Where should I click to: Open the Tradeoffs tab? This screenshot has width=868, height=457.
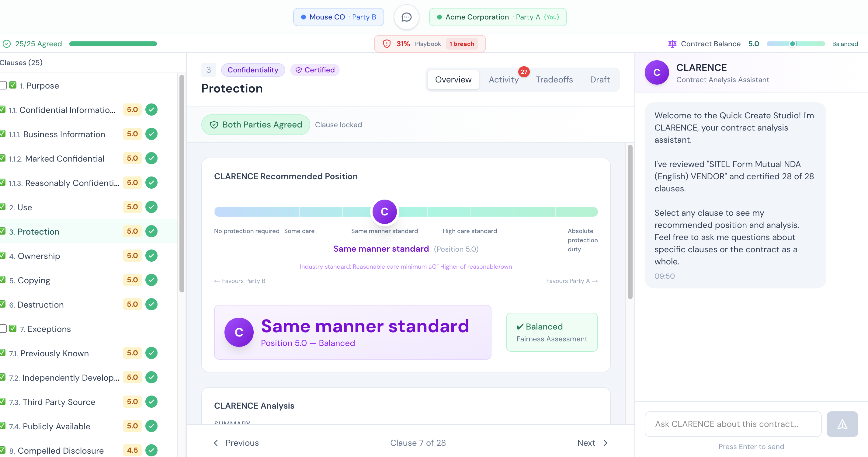554,79
